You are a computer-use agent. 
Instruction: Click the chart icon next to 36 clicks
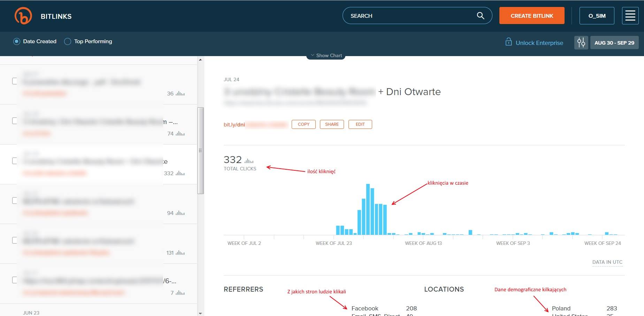pyautogui.click(x=180, y=93)
